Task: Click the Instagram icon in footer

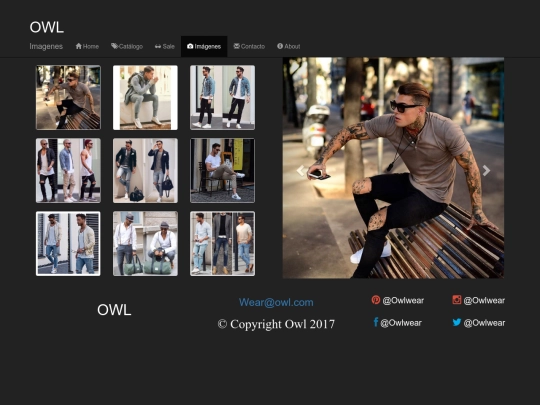Action: click(457, 300)
